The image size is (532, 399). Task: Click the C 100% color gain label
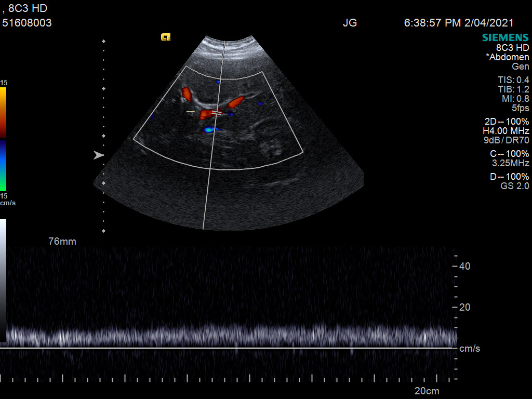pyautogui.click(x=510, y=154)
